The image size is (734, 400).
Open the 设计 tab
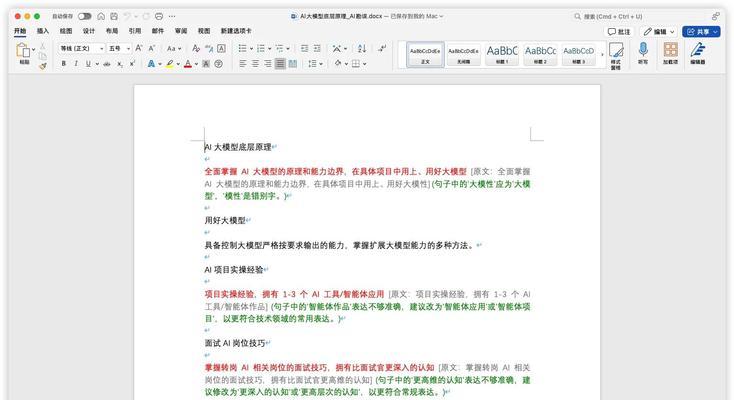pyautogui.click(x=89, y=31)
